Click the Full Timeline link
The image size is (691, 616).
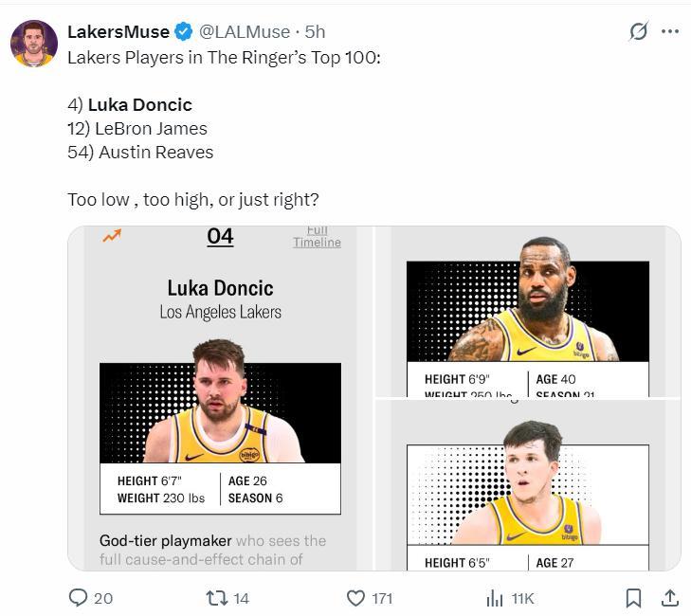[317, 237]
